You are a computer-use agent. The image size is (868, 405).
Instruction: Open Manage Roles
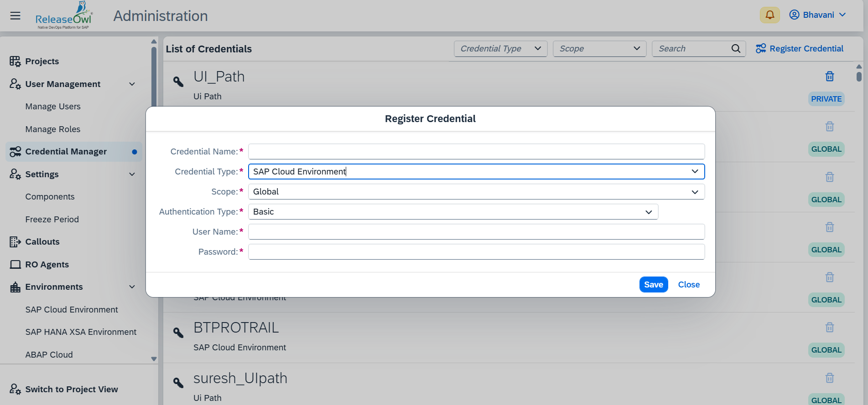pos(53,129)
